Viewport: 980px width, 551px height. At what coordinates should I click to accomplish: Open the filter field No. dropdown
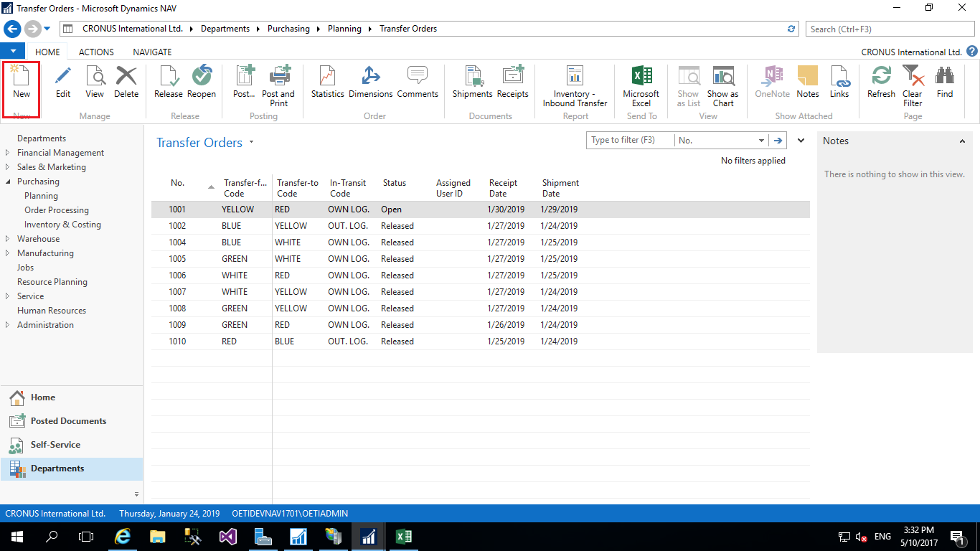point(761,140)
